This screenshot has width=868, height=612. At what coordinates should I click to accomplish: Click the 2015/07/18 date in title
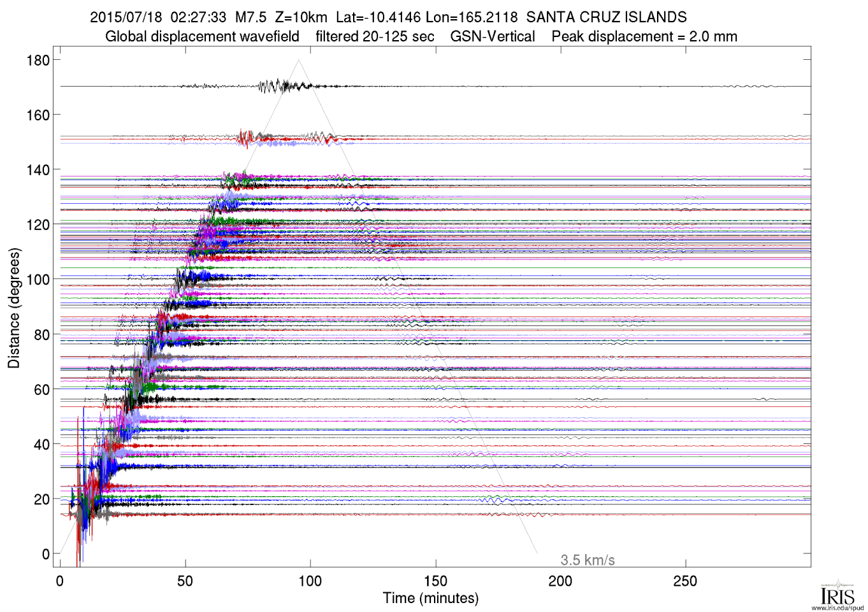[126, 17]
